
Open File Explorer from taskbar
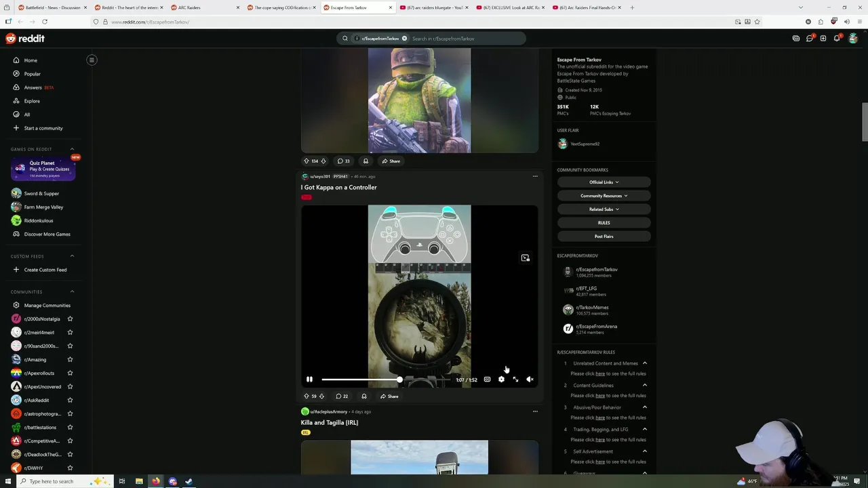click(x=139, y=481)
